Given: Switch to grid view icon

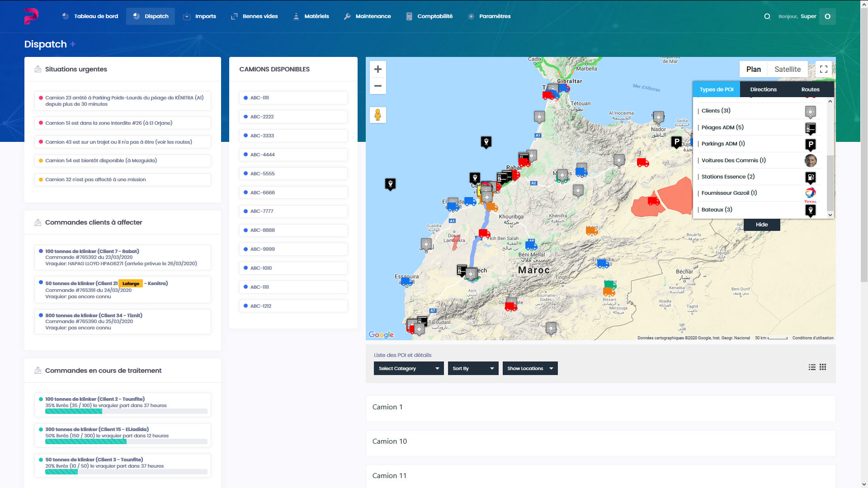Looking at the screenshot, I should (x=823, y=367).
